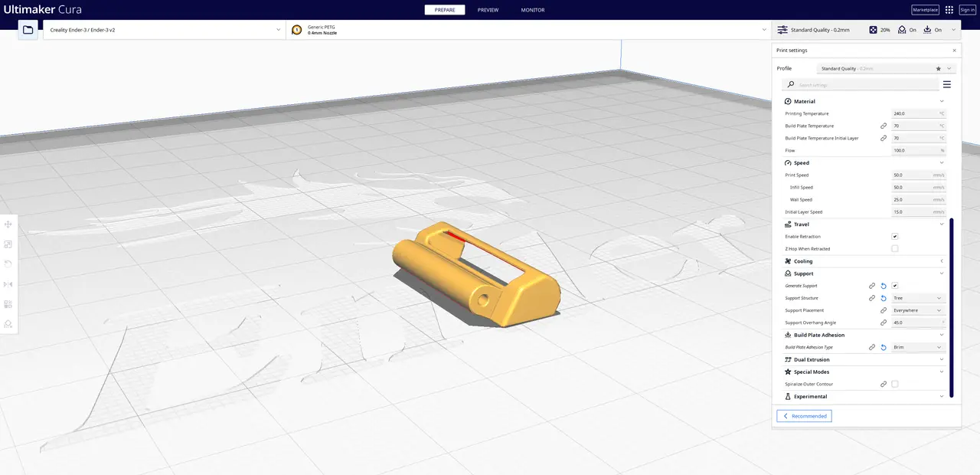Switch to the MONITOR stage tab

coord(533,10)
